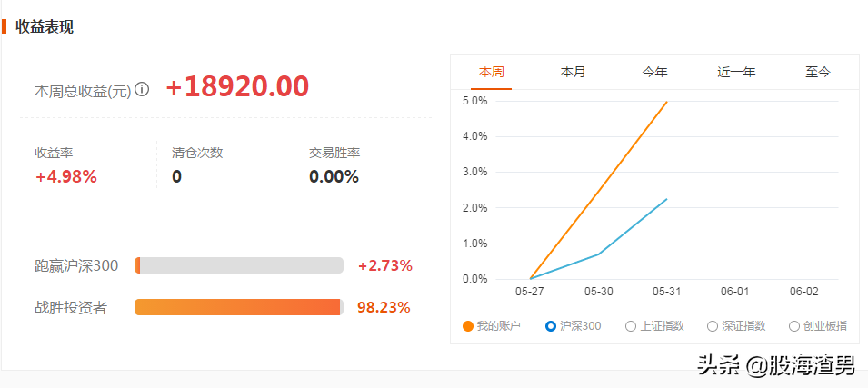Switch to the 本月 tab
Screen dimensions: 868x388
click(x=573, y=72)
